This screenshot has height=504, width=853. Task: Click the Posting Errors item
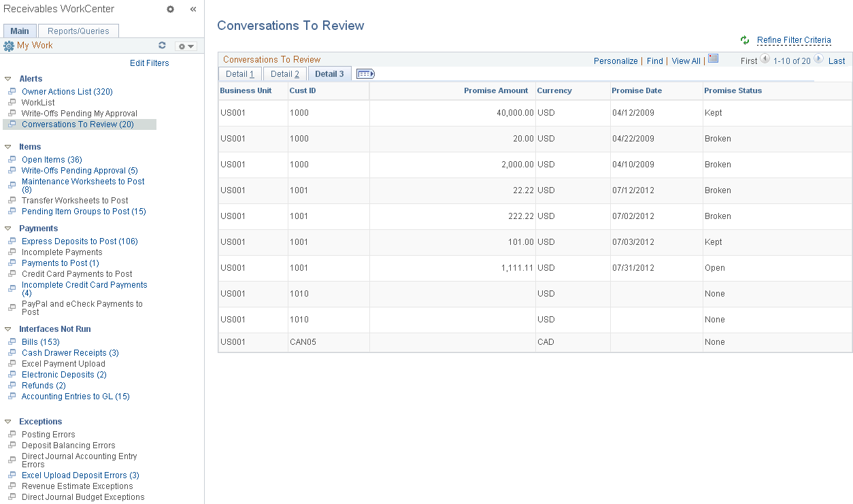(48, 435)
